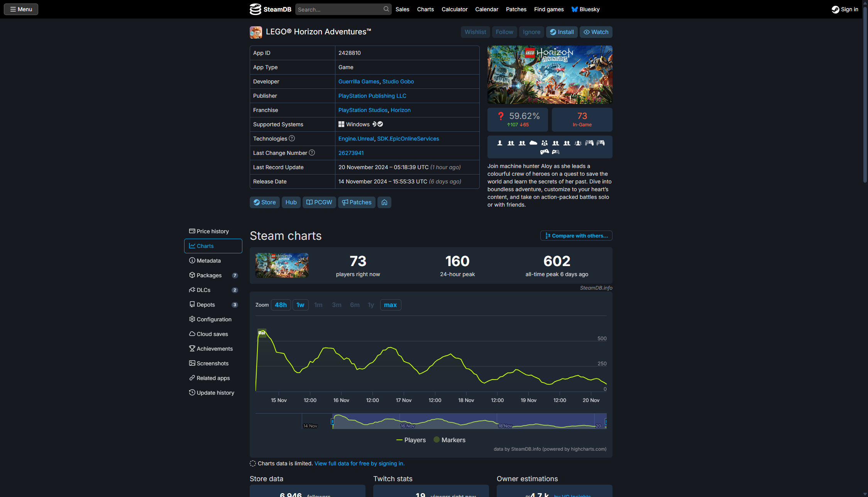Click the game header capsule image
This screenshot has height=497, width=868.
pos(550,75)
